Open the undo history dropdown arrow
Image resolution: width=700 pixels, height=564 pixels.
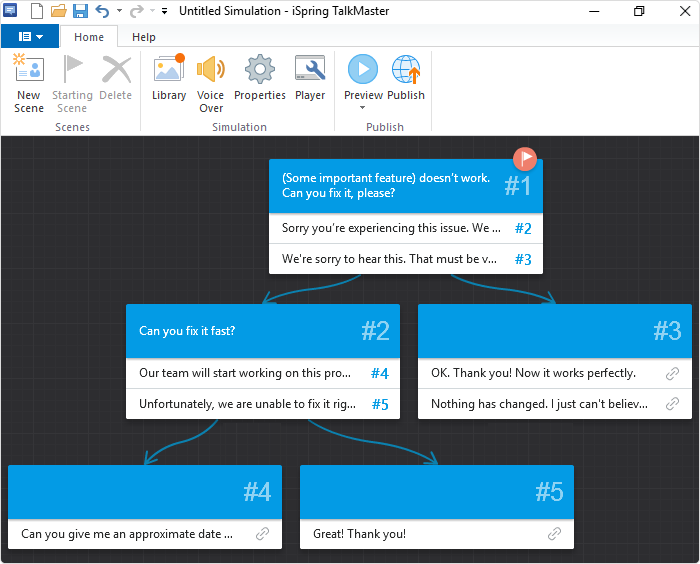coord(119,11)
